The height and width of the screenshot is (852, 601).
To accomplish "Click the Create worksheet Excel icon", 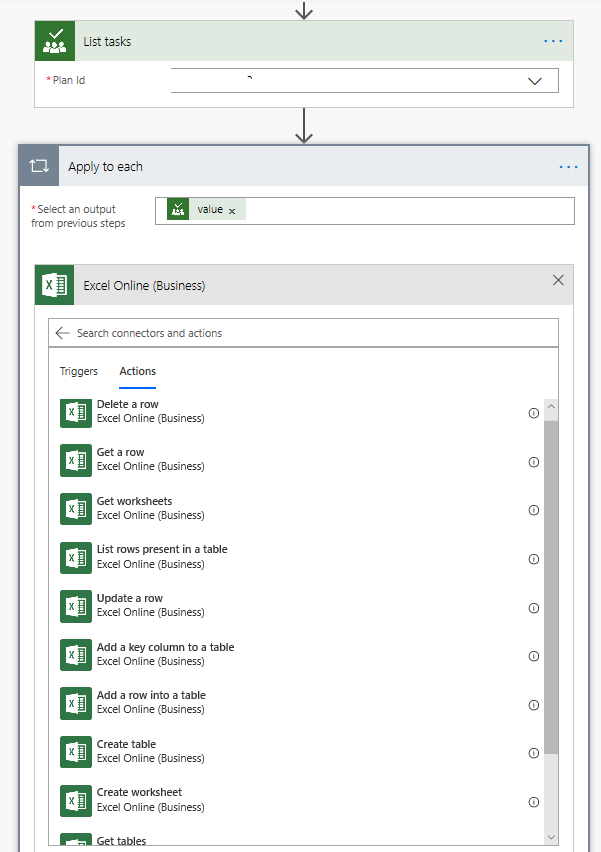I will 76,801.
